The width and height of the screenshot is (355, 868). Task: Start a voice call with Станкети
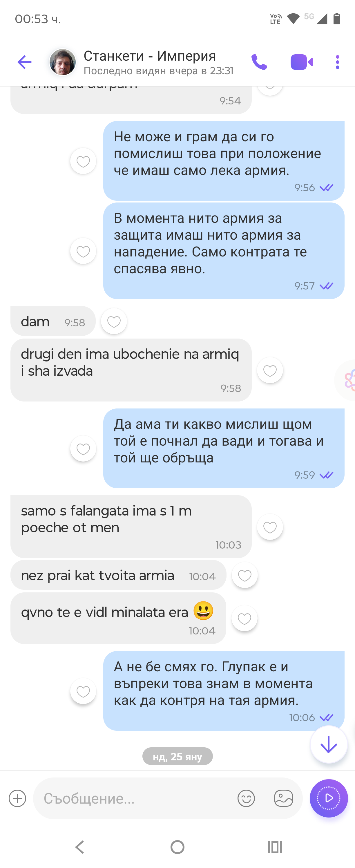[x=259, y=62]
